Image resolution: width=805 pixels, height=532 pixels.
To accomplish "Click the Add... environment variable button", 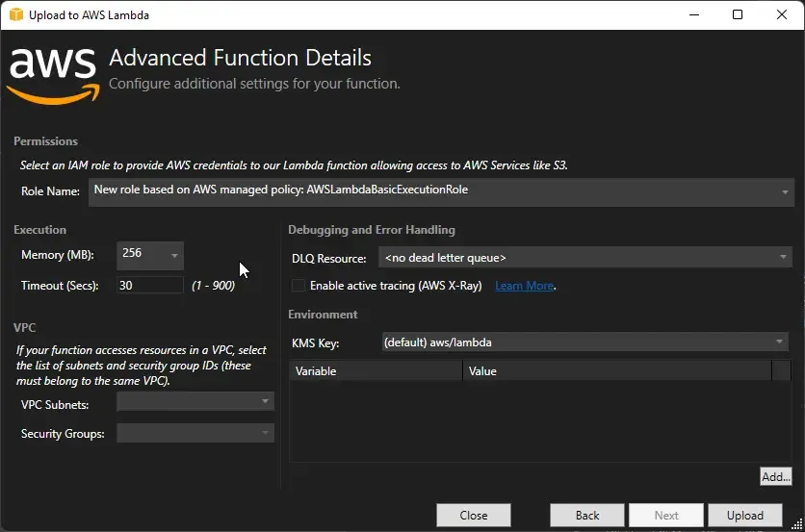I will (775, 476).
